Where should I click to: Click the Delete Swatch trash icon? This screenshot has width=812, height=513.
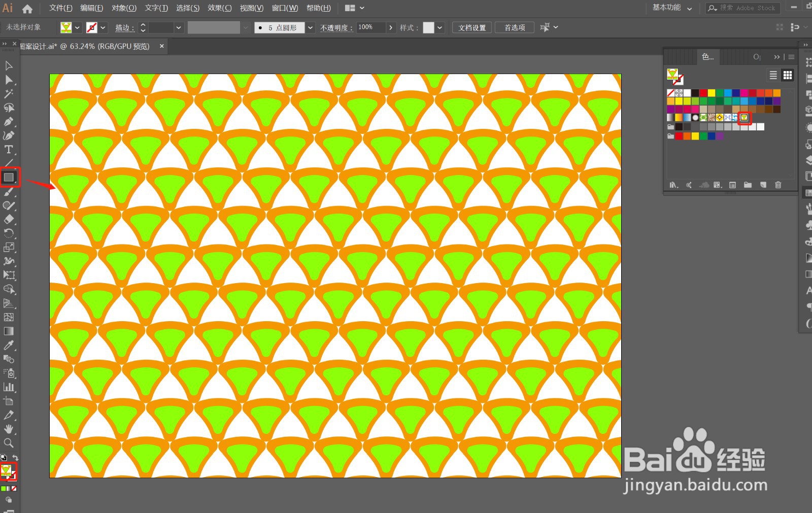coord(778,185)
